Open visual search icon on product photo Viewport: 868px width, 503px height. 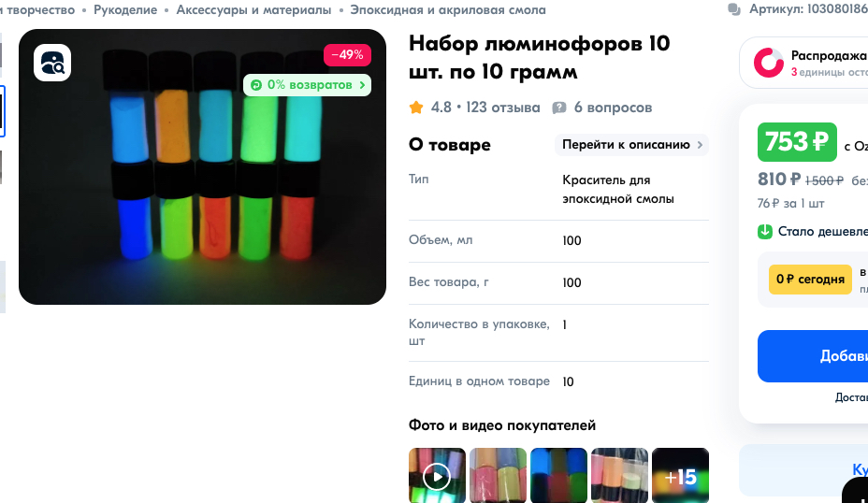click(52, 63)
